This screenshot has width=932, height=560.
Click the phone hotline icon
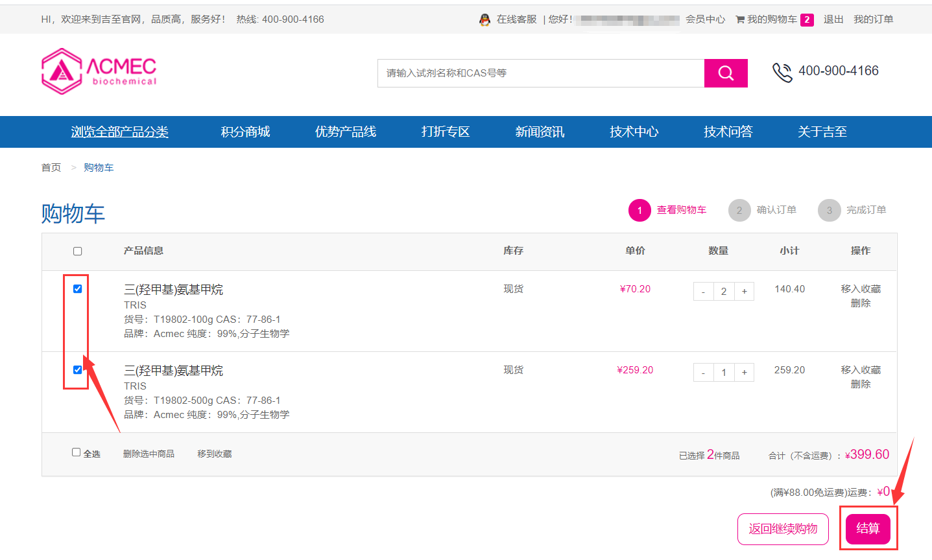pos(782,73)
